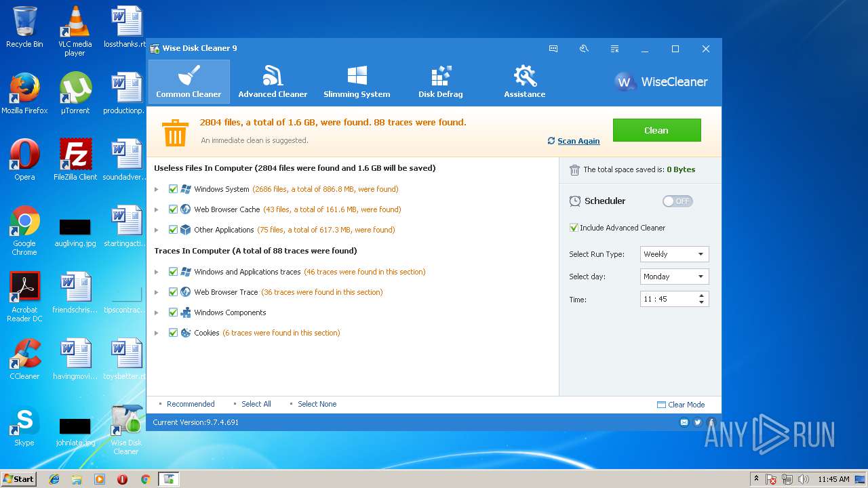The height and width of the screenshot is (488, 868).
Task: Click Select None link
Action: [x=317, y=404]
